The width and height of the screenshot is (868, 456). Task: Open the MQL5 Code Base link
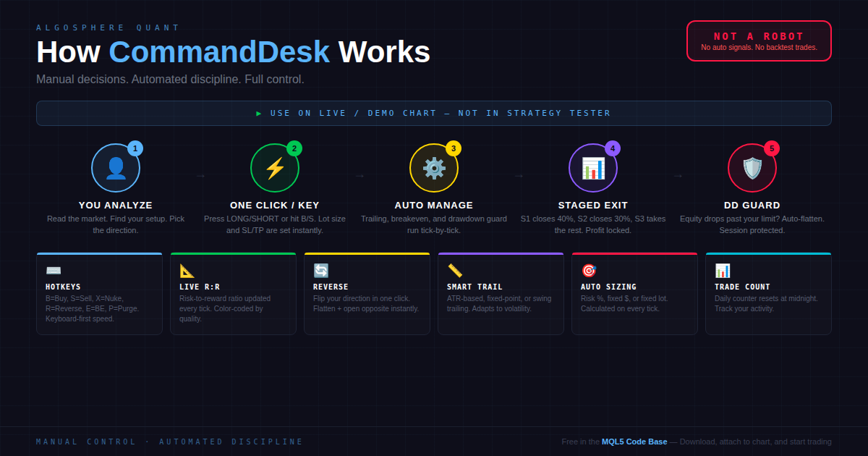[633, 441]
